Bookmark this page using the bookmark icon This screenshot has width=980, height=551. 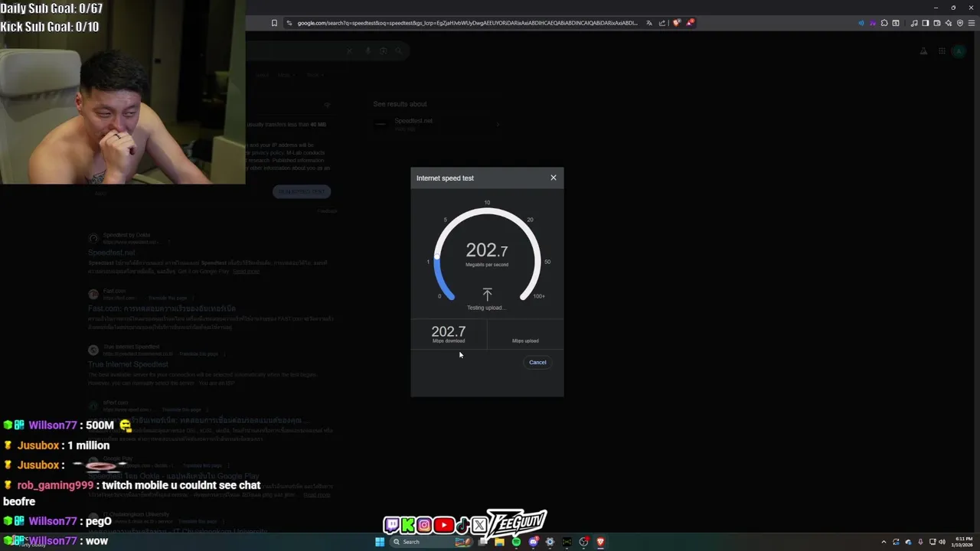coord(274,23)
